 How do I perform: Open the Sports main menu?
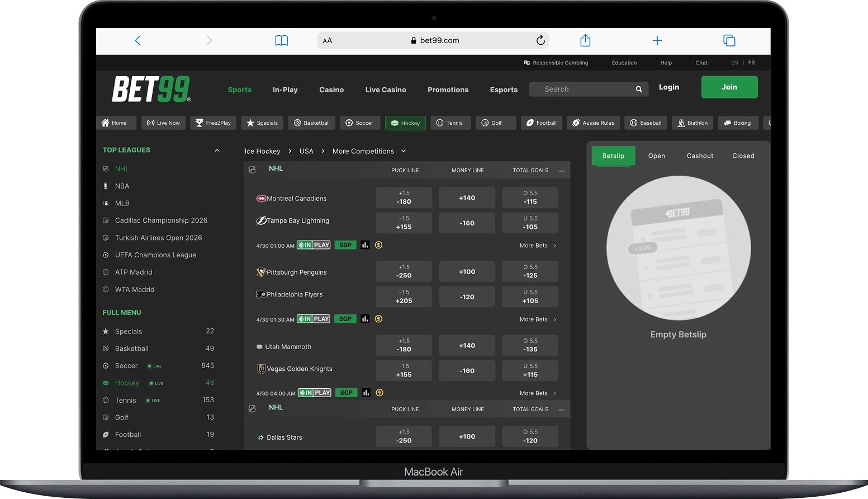[240, 90]
